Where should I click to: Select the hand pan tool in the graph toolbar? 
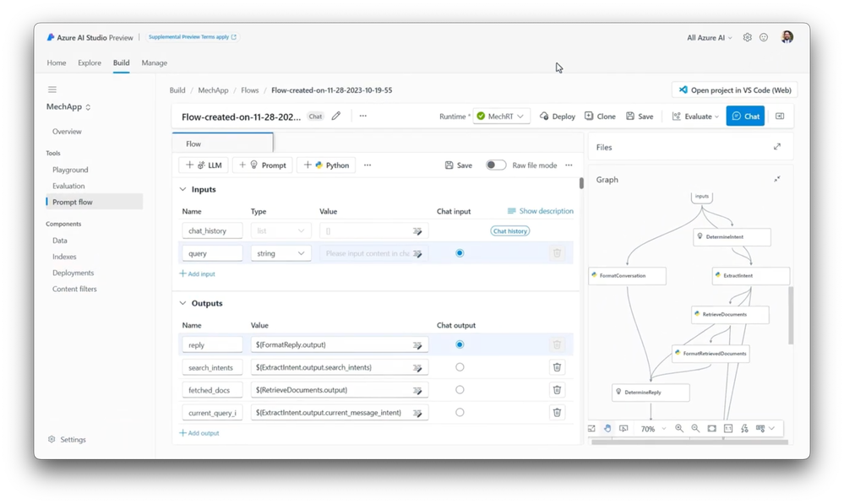tap(607, 428)
